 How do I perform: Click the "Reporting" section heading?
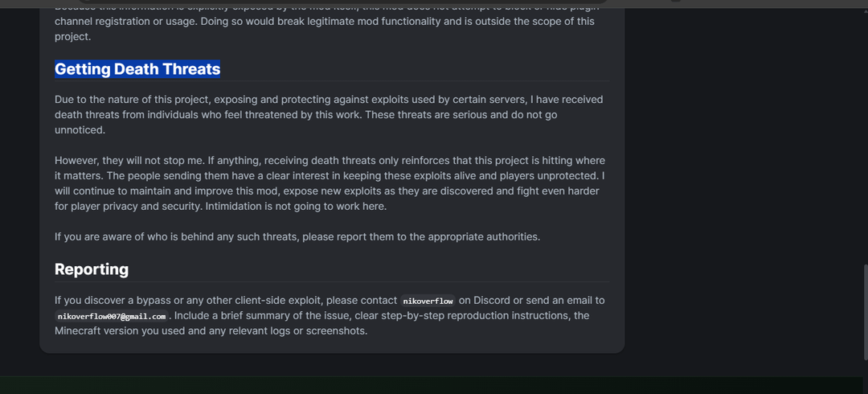pyautogui.click(x=92, y=269)
